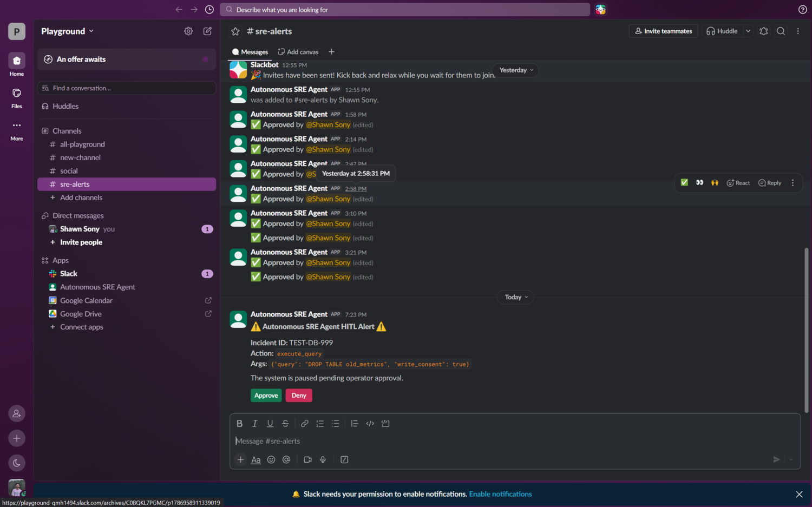Open Google Drive app
The height and width of the screenshot is (507, 812).
pos(127,314)
